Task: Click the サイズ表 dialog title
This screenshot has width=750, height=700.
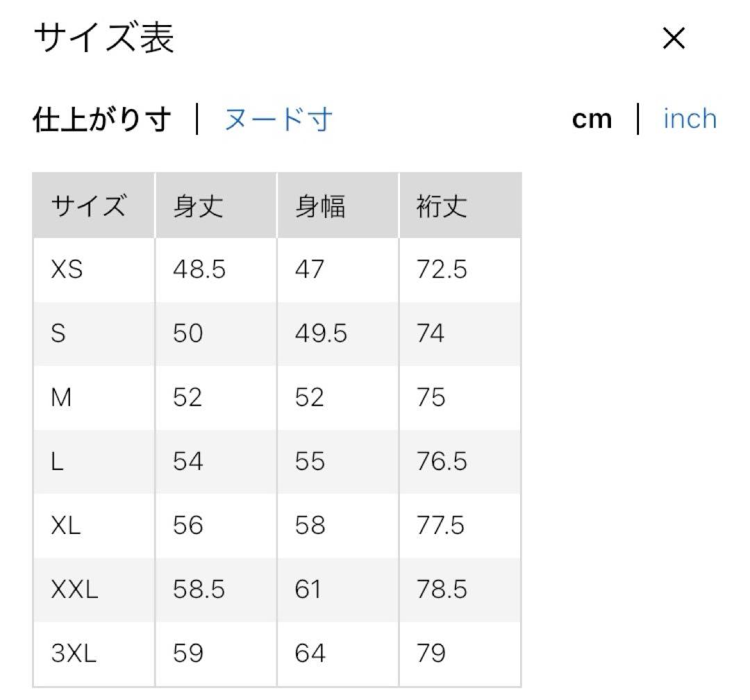Action: pos(103,39)
